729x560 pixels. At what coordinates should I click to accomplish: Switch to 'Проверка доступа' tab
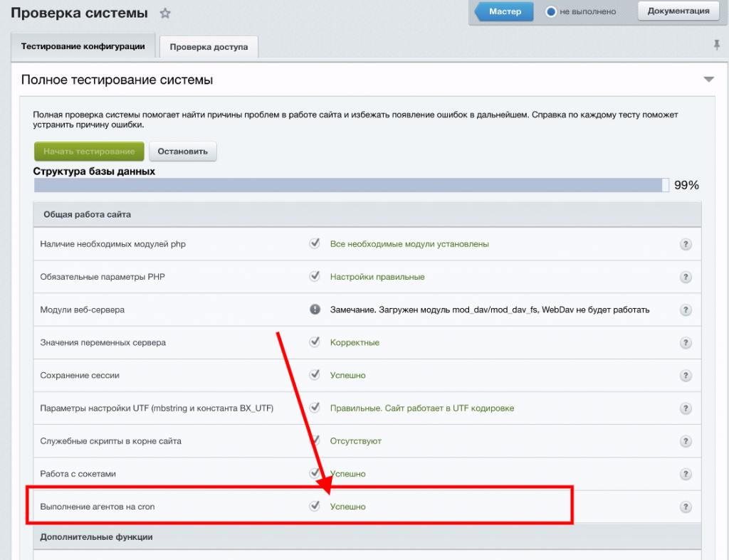click(209, 47)
